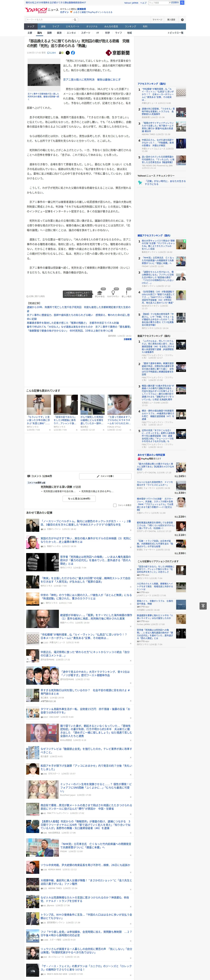The width and height of the screenshot is (210, 980).
Task: Click the top web search input field
Action: [x=158, y=3]
